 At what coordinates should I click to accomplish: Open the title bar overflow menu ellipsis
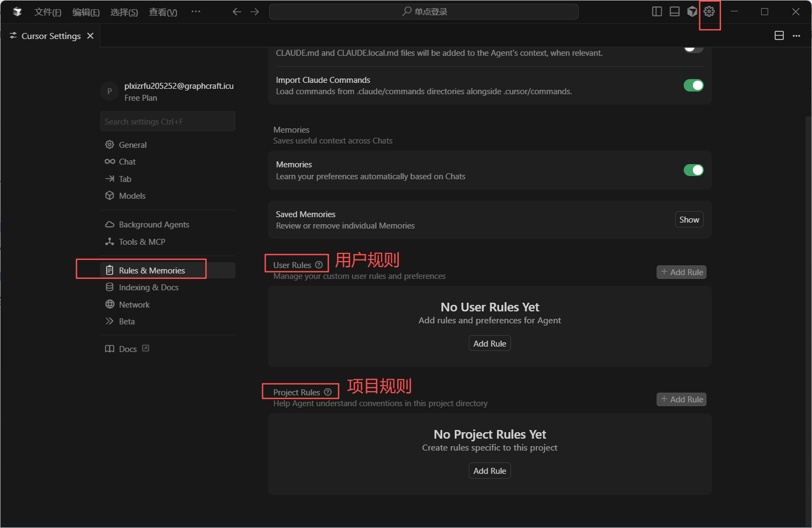pyautogui.click(x=196, y=11)
